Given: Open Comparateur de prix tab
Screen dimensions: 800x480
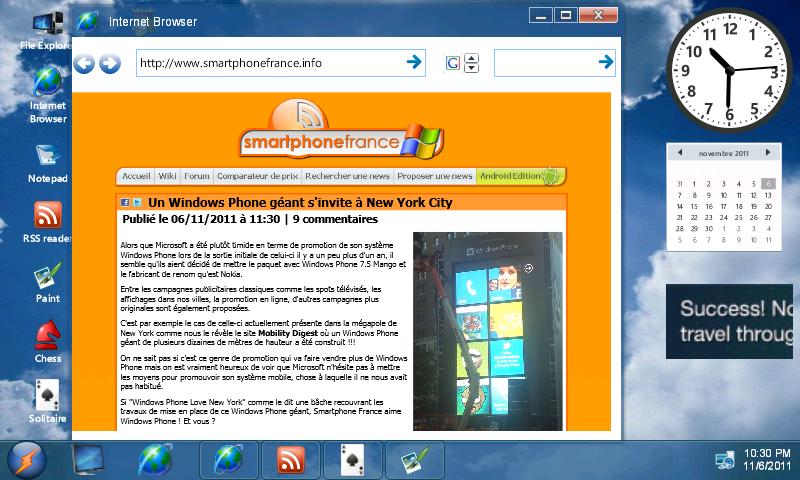Looking at the screenshot, I should click(257, 176).
